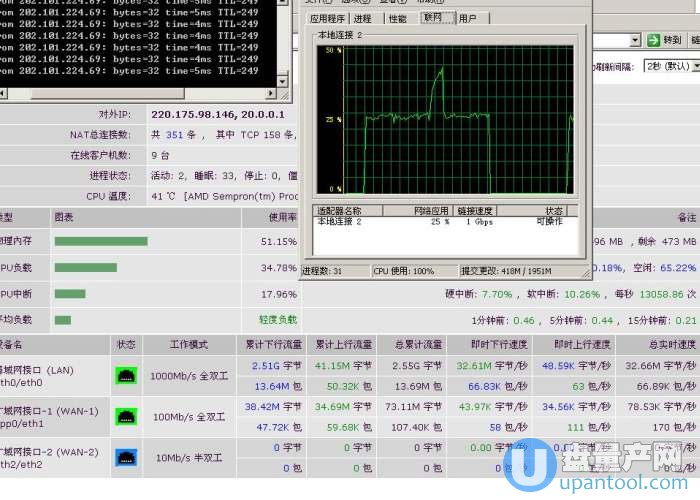Click the 适配器名称 column header

348,211
